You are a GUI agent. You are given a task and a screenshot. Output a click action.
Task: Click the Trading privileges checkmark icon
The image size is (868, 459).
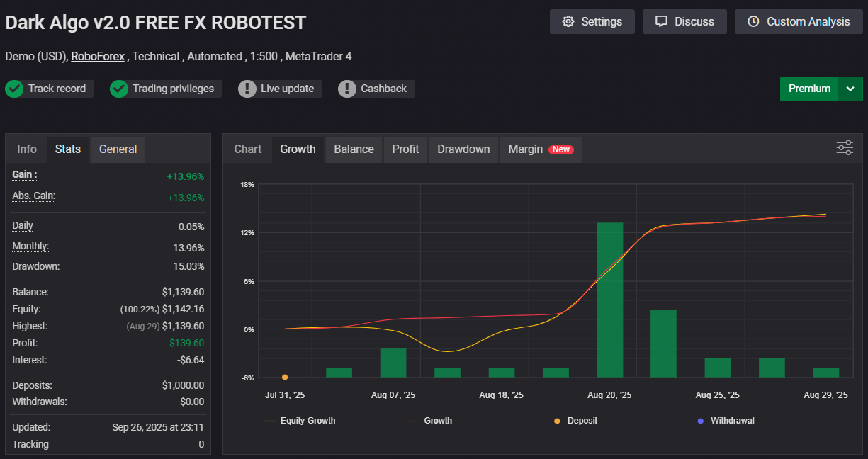coord(119,89)
